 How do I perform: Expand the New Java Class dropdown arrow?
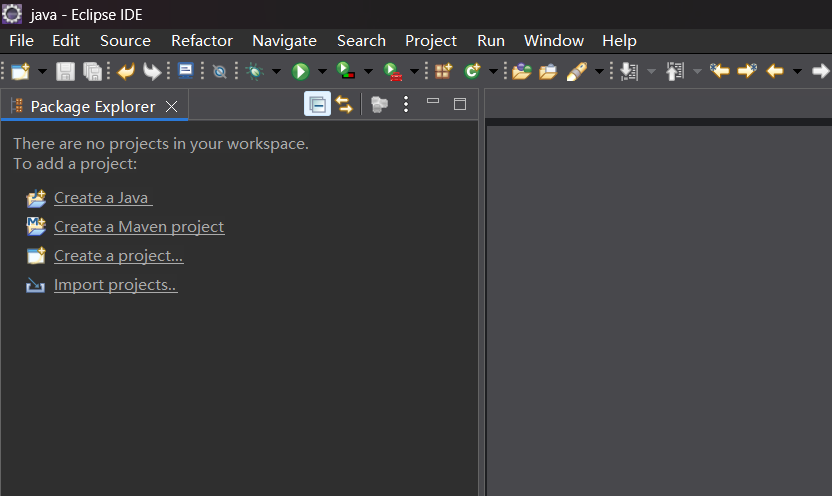click(x=493, y=71)
